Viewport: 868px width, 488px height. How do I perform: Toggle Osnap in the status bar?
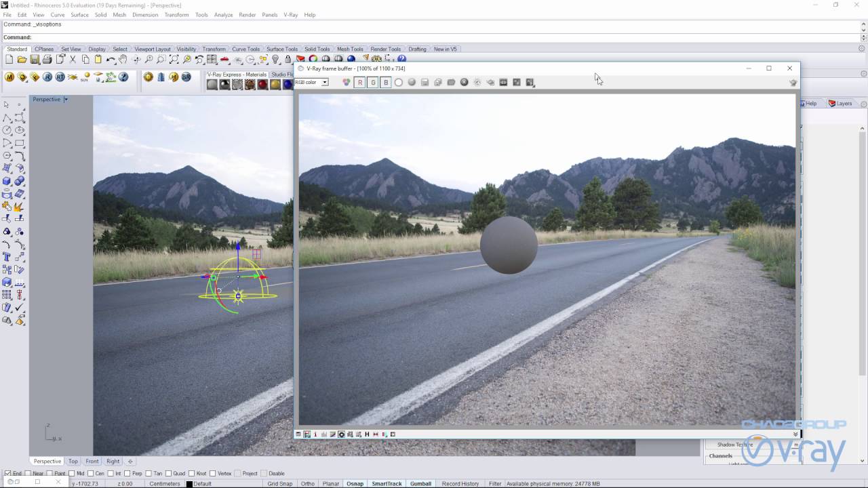[x=355, y=483]
